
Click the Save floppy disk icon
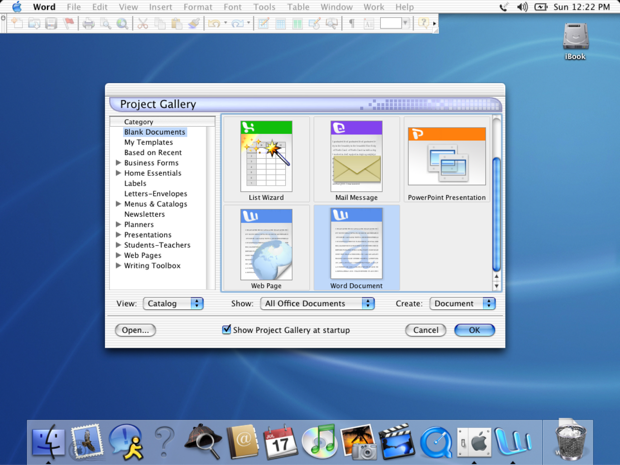tap(51, 24)
